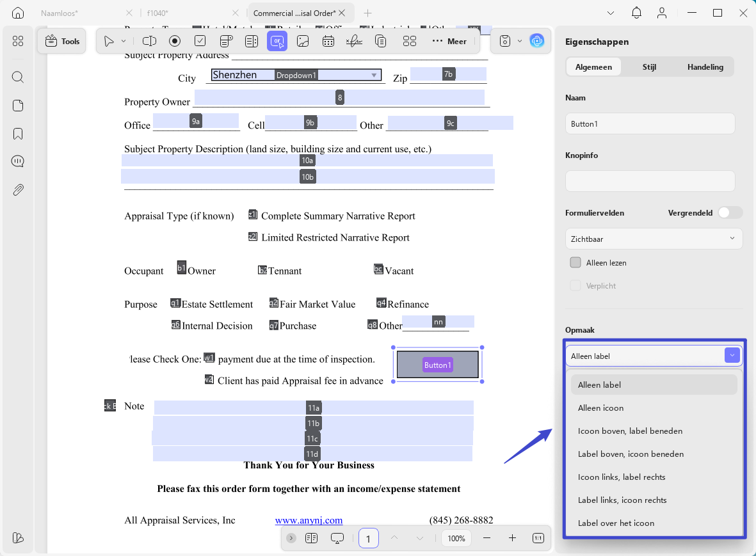Switch to the Handeling tab
Screen dimensions: 756x556
coord(705,67)
